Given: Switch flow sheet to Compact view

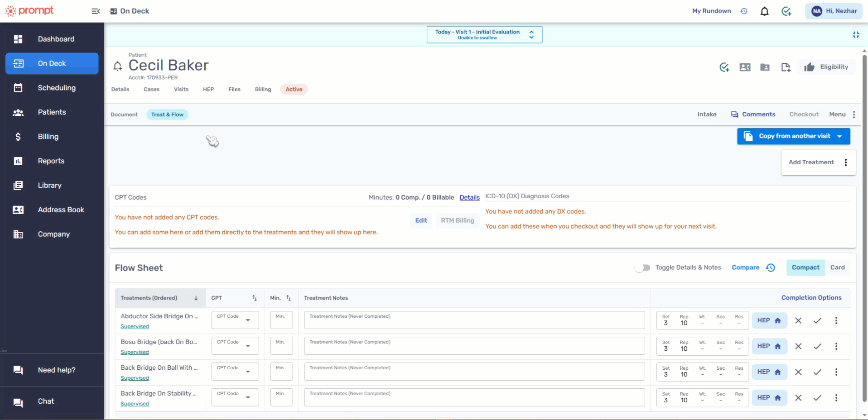Looking at the screenshot, I should [805, 267].
